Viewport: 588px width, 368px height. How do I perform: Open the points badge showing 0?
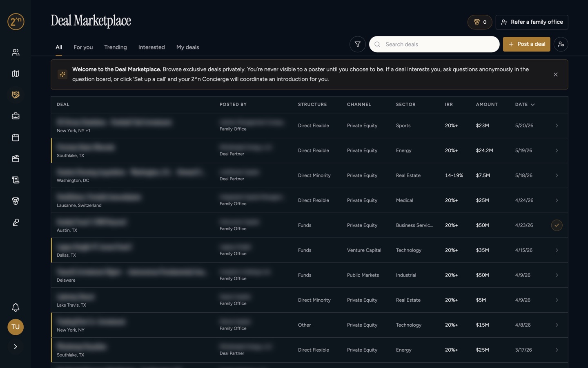[x=480, y=22]
